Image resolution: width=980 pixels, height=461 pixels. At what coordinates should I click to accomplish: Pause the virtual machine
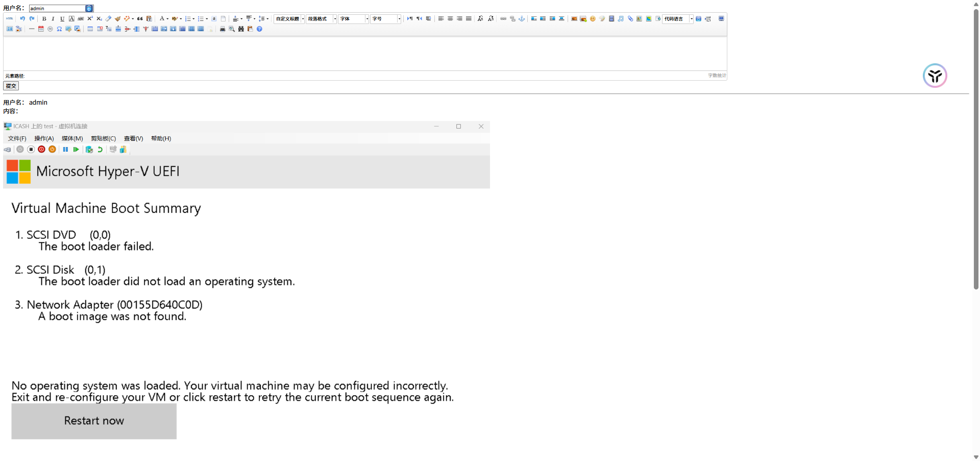(65, 150)
